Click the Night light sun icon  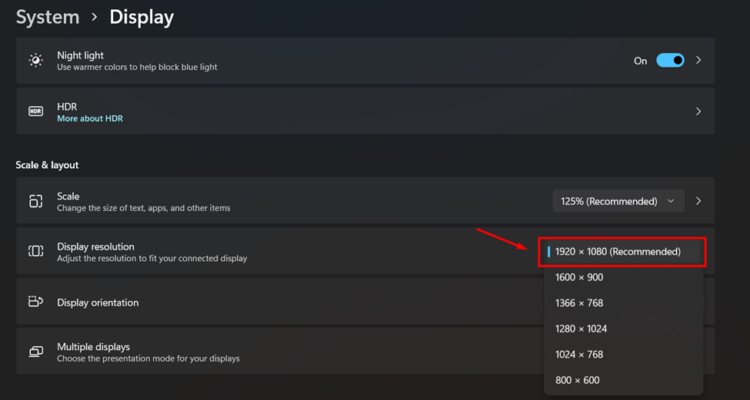point(36,60)
